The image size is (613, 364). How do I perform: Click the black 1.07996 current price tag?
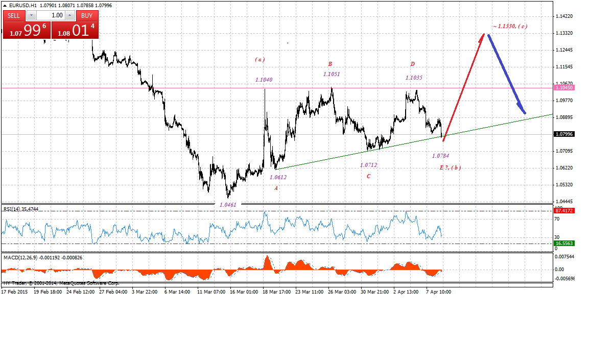564,134
